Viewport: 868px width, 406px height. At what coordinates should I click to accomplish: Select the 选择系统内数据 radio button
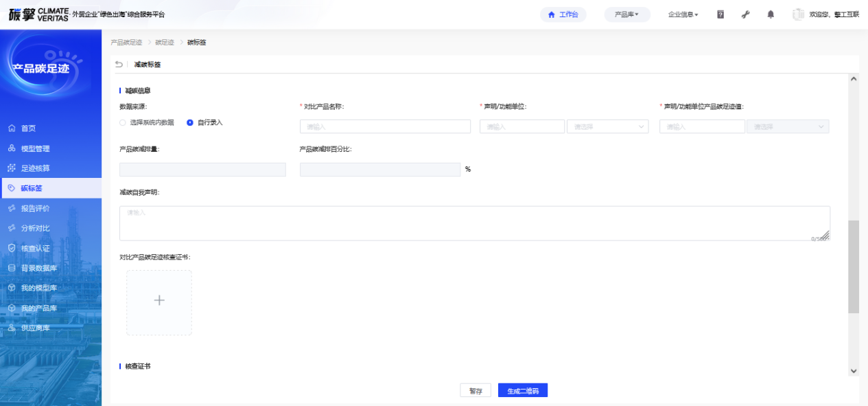coord(123,122)
